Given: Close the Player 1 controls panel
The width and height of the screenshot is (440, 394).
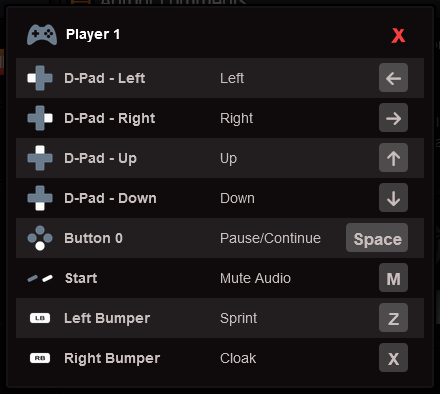Looking at the screenshot, I should [x=398, y=35].
